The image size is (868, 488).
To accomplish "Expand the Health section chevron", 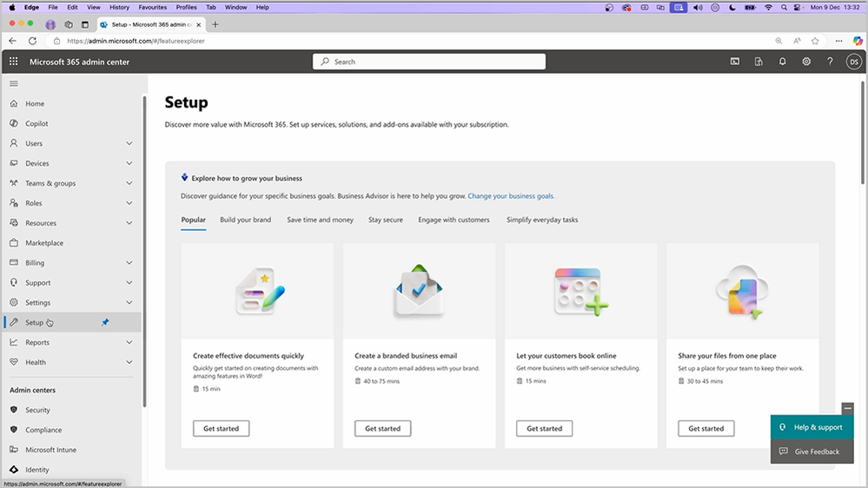I will (x=129, y=362).
